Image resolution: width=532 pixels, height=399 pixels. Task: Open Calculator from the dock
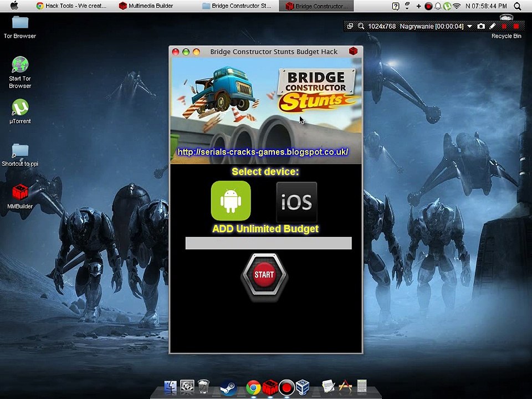tap(362, 386)
